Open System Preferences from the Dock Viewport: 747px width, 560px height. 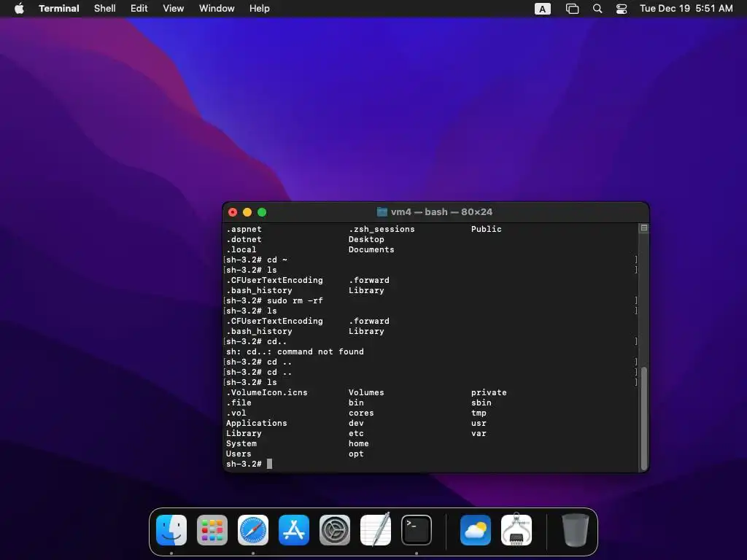335,530
